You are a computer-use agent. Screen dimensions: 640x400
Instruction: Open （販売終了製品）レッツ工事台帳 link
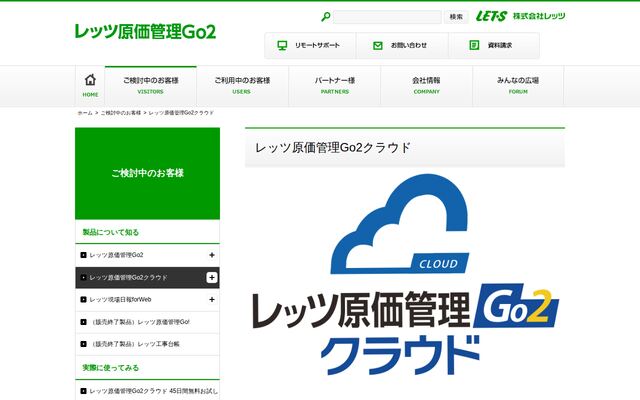135,344
